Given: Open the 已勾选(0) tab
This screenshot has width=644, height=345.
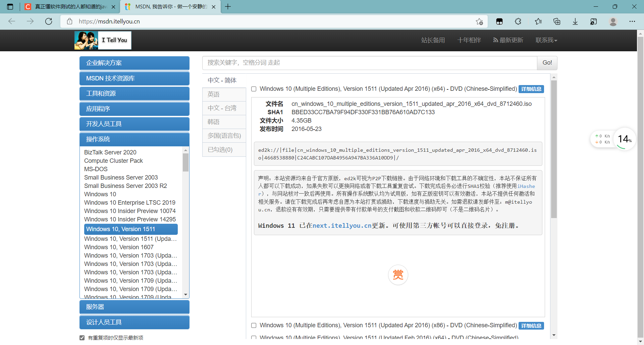Looking at the screenshot, I should click(224, 150).
